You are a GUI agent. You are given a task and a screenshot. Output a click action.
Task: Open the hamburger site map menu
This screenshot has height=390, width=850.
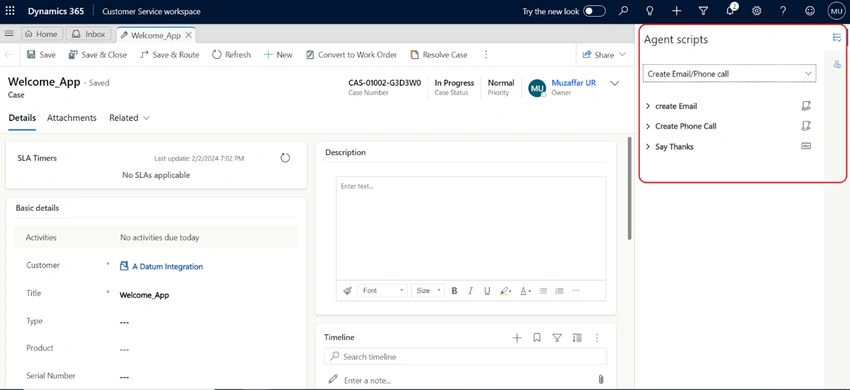pyautogui.click(x=9, y=34)
